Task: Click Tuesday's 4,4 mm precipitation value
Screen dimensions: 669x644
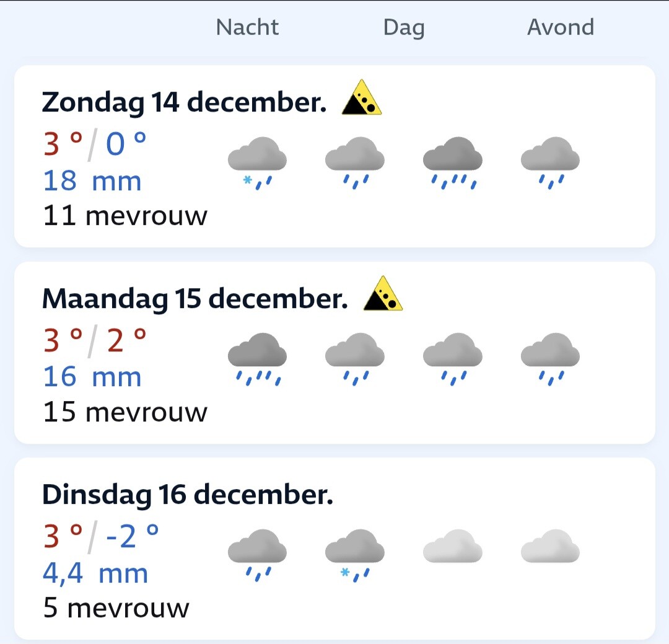Action: [x=95, y=573]
